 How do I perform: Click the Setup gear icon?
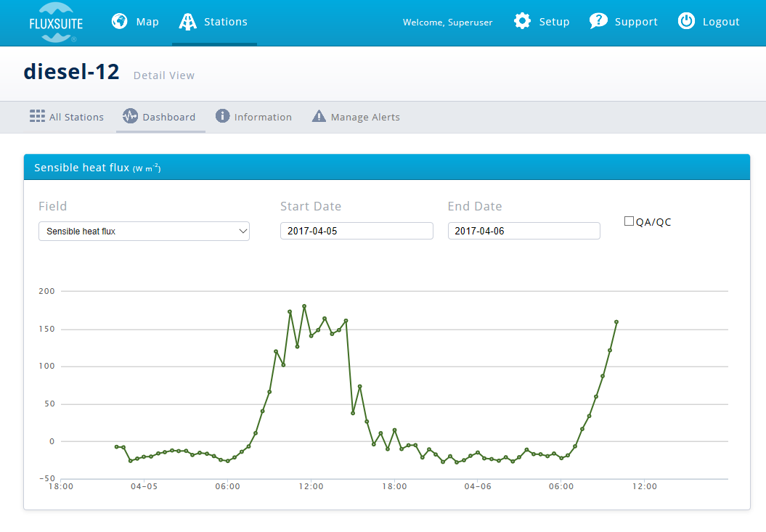point(522,22)
